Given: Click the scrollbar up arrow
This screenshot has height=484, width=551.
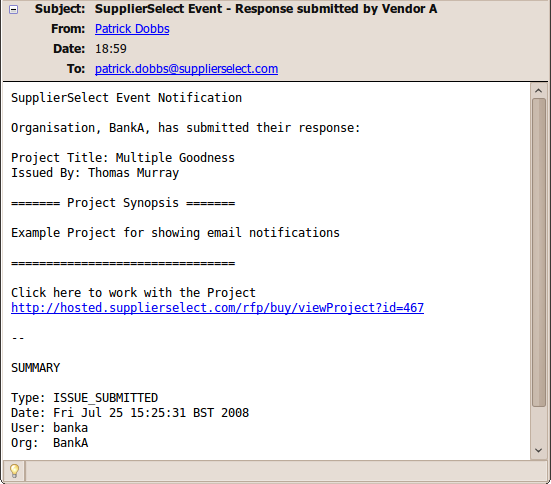Looking at the screenshot, I should coord(538,91).
